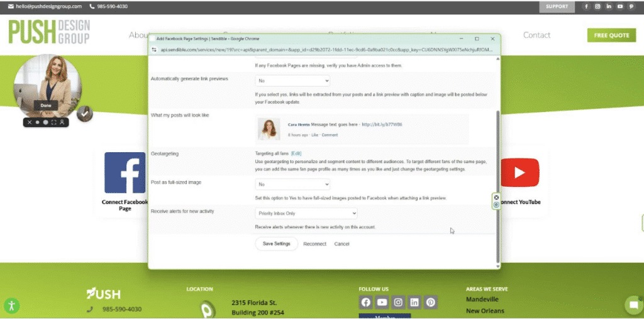Image resolution: width=644 pixels, height=319 pixels.
Task: Open Pinterest icon in top header bar
Action: [x=631, y=6]
